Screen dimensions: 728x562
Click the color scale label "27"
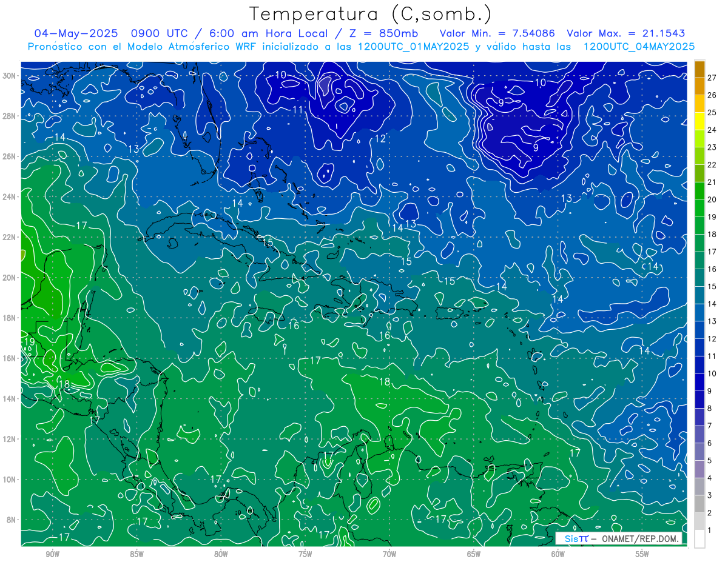coord(712,77)
